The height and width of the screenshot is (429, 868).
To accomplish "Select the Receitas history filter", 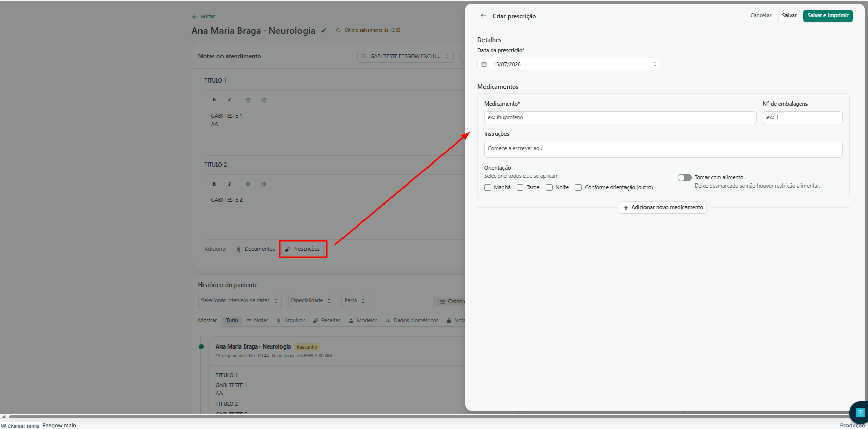I will [x=327, y=320].
